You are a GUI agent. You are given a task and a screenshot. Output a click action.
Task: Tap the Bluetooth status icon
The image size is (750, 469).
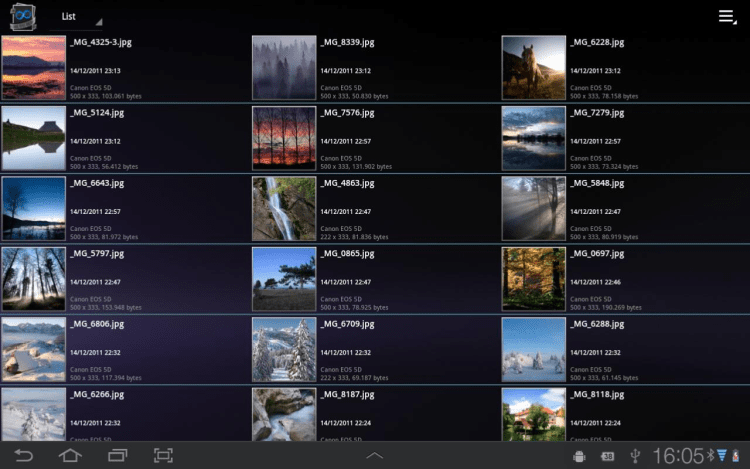(711, 455)
